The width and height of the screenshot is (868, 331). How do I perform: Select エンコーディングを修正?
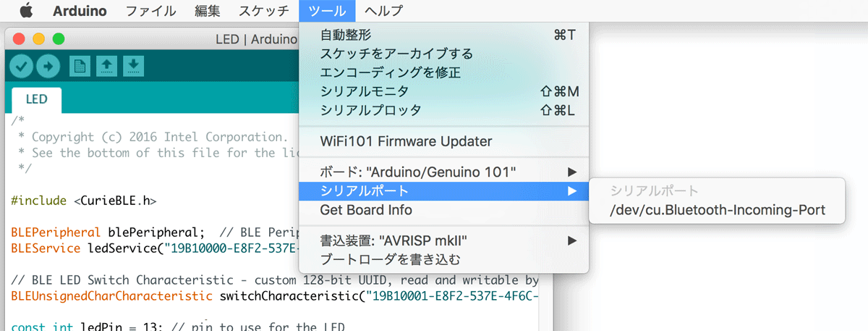444,72
